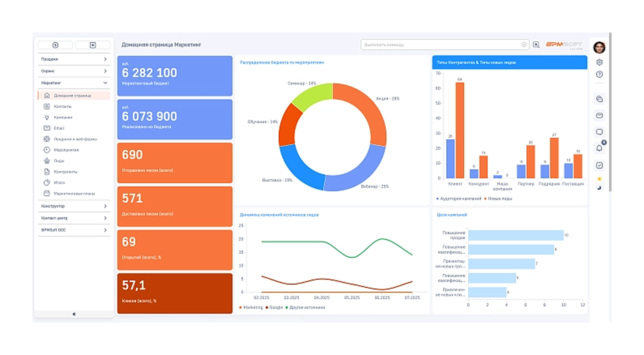Open Кампании with the lightbulb icon
644x355 pixels.
63,118
